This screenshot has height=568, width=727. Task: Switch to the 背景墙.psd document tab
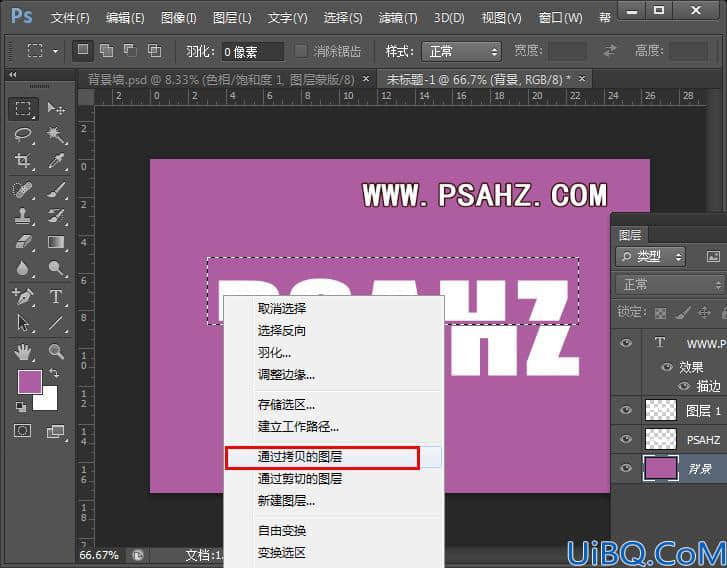tap(221, 80)
